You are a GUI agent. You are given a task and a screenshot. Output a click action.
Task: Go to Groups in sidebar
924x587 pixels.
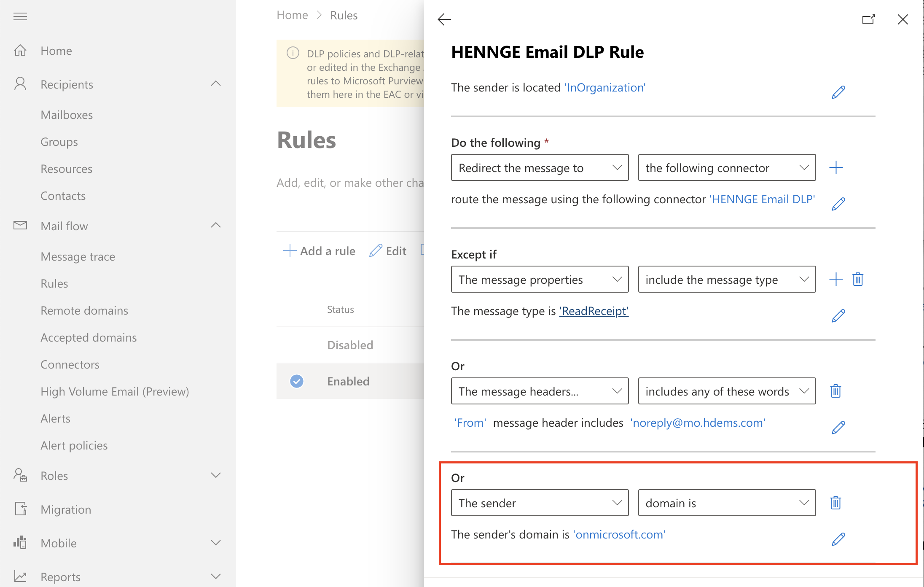click(59, 142)
